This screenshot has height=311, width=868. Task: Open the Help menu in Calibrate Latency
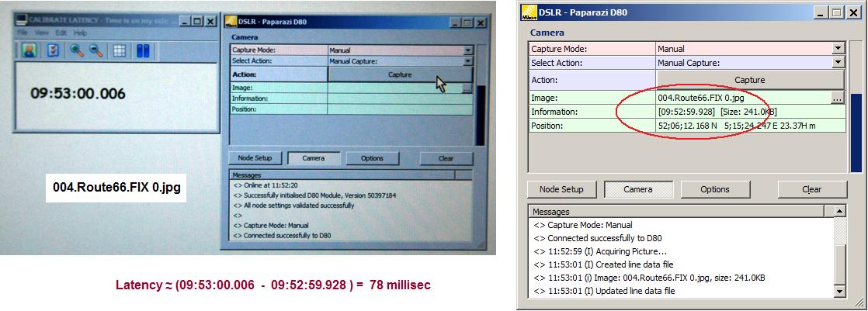(x=81, y=33)
